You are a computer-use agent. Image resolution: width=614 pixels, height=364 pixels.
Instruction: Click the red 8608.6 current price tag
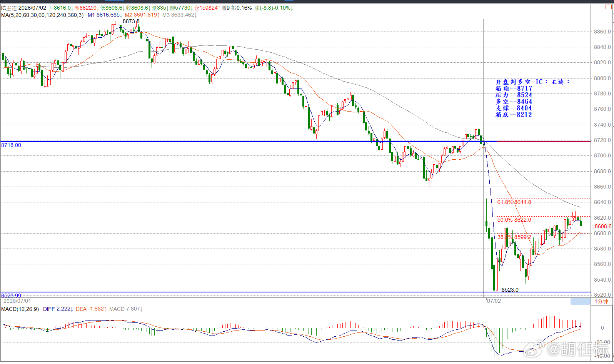(603, 226)
